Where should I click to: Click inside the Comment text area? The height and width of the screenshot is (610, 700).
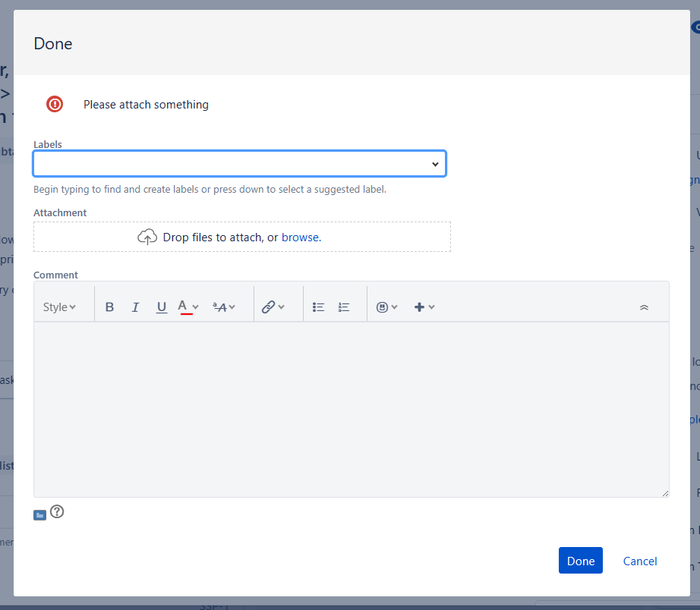click(x=352, y=409)
